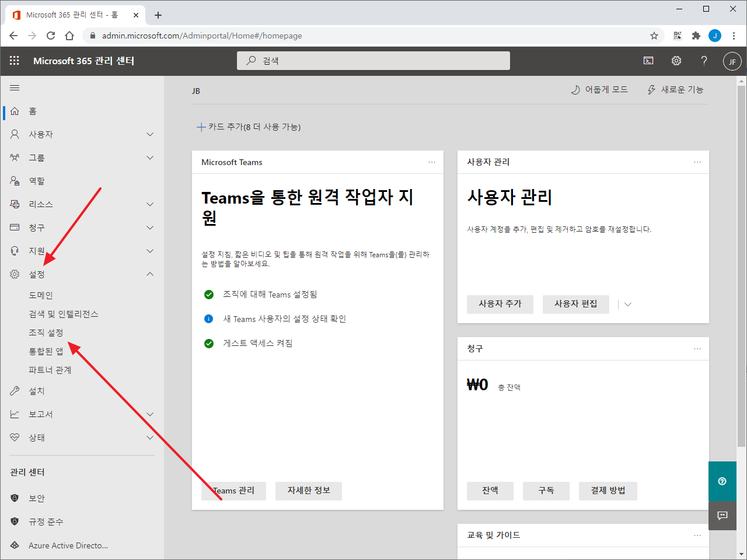Image resolution: width=747 pixels, height=560 pixels.
Task: Click the 사용자 편집 button
Action: point(576,304)
